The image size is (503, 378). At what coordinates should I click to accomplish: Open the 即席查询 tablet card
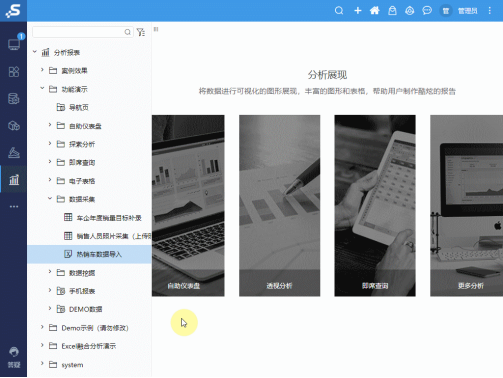(375, 206)
